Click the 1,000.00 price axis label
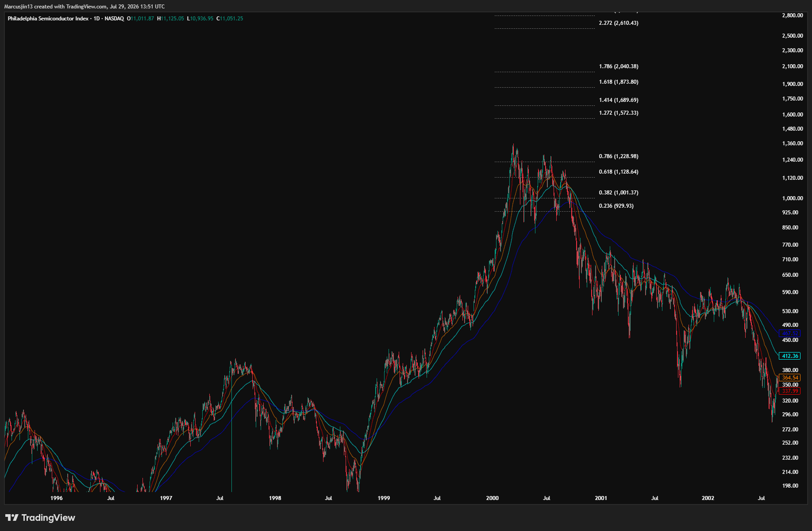The width and height of the screenshot is (812, 531). (x=793, y=198)
